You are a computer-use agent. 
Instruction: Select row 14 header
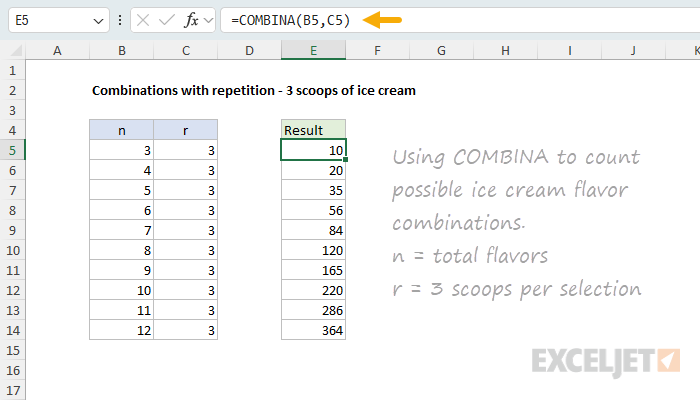(12, 330)
